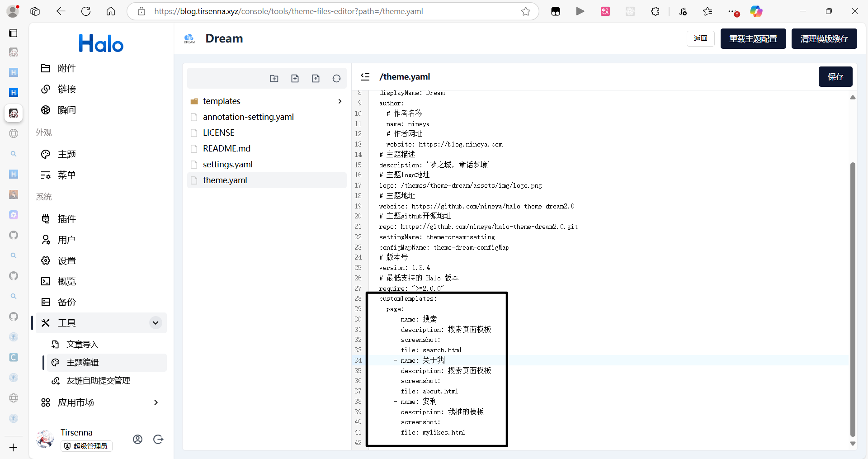Click the new file icon in file toolbar
This screenshot has width=868, height=459.
point(295,79)
